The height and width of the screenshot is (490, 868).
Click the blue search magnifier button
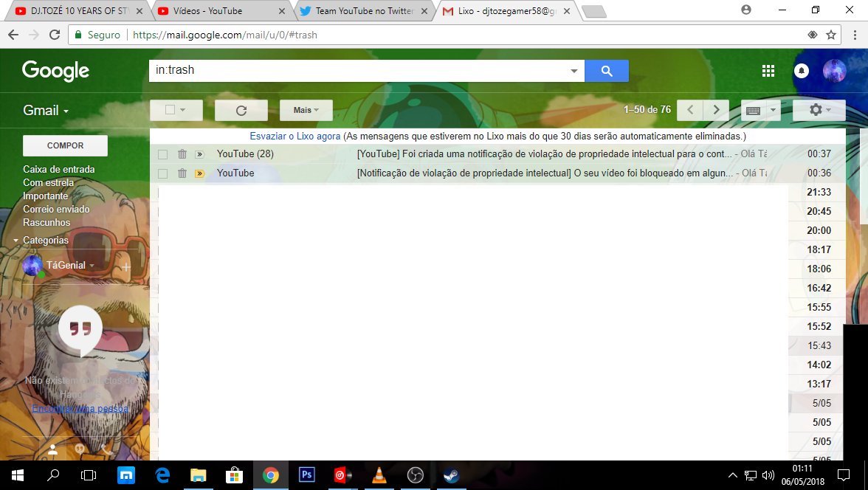606,71
